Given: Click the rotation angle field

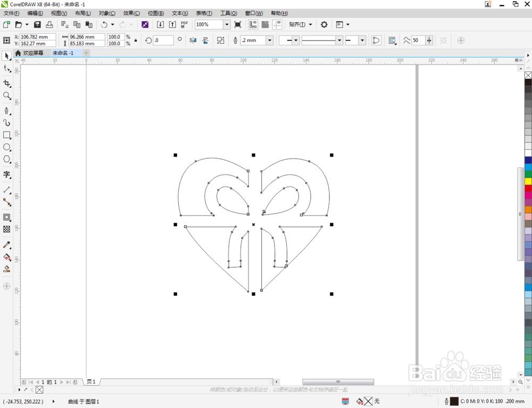Looking at the screenshot, I should [163, 40].
